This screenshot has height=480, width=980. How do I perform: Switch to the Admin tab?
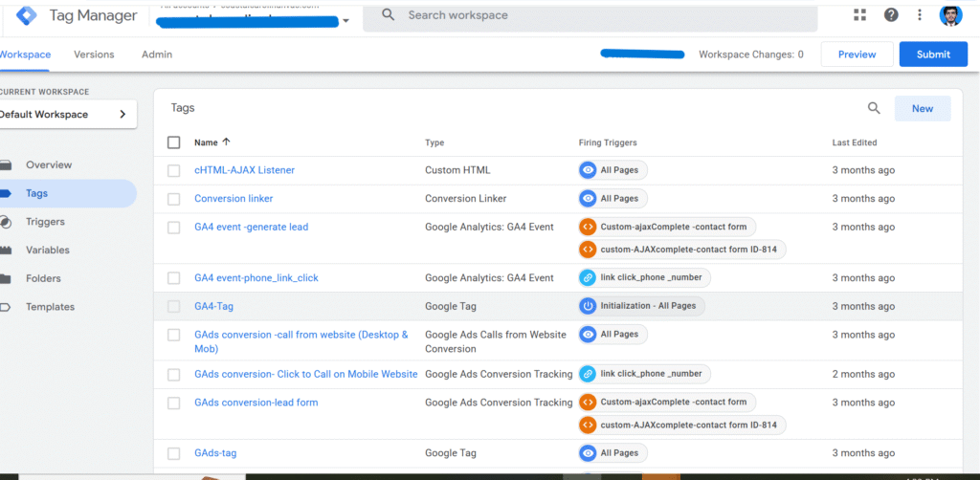click(x=157, y=55)
